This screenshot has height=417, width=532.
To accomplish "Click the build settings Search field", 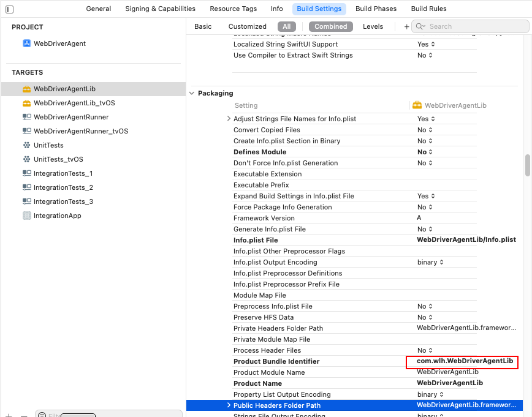I will click(x=470, y=26).
